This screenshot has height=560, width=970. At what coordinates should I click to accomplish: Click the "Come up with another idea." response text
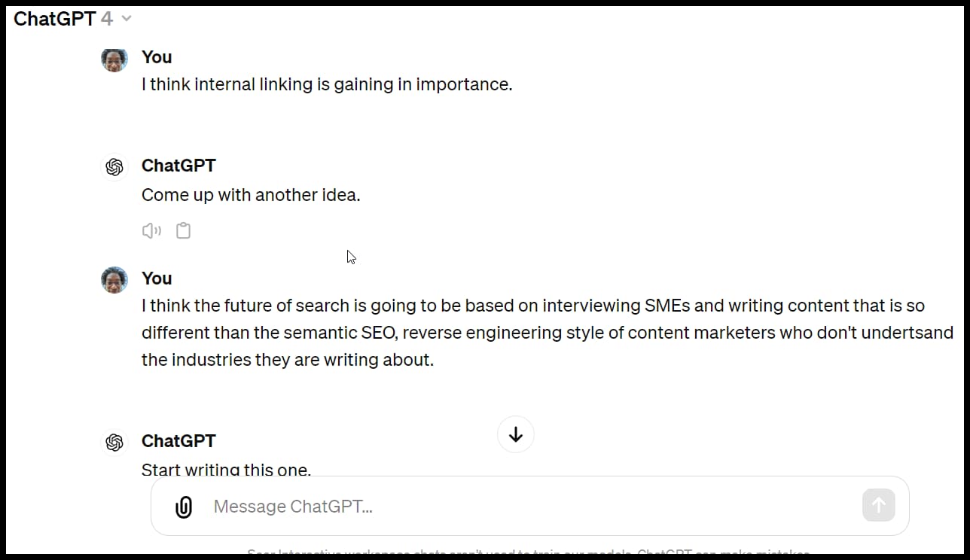coord(251,195)
